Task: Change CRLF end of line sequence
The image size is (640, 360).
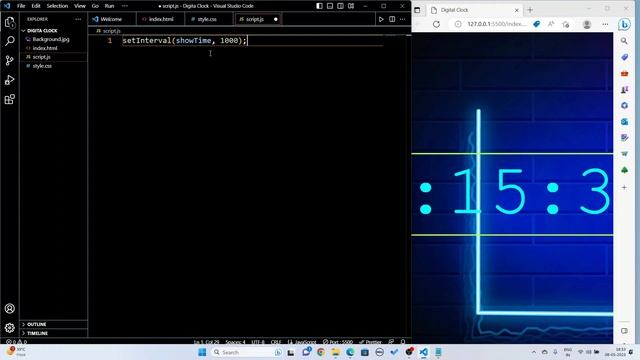Action: (276, 342)
